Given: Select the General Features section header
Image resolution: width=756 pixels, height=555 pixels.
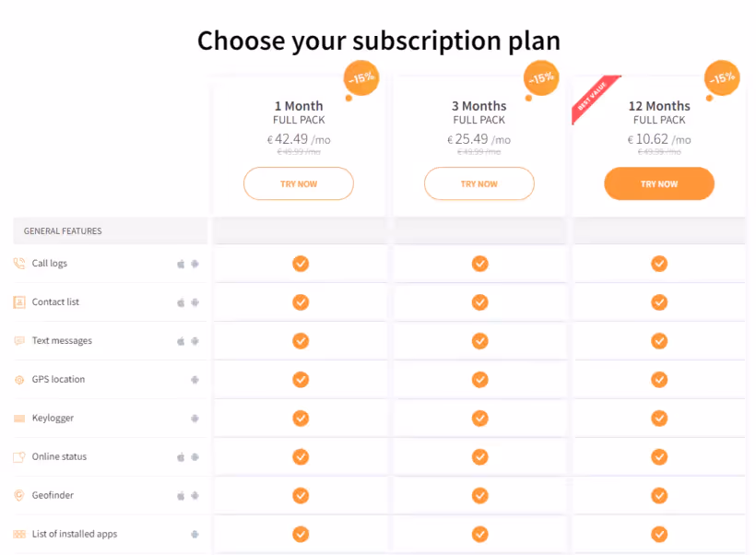Looking at the screenshot, I should [111, 231].
